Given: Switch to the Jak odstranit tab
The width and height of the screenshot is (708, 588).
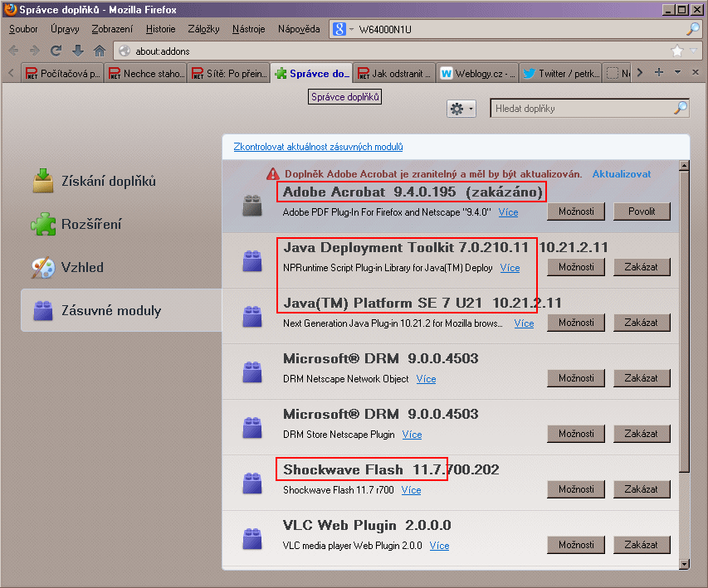Looking at the screenshot, I should [x=394, y=73].
